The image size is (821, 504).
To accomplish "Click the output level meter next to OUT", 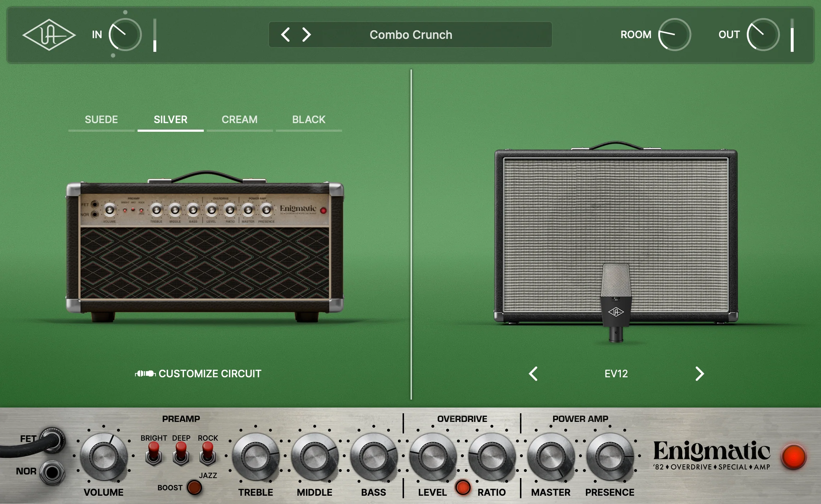I will [x=792, y=35].
